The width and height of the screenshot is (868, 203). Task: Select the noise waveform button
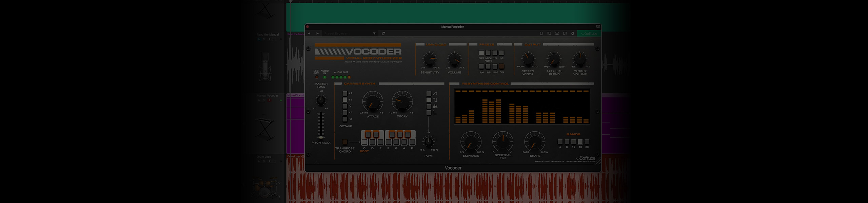429,106
